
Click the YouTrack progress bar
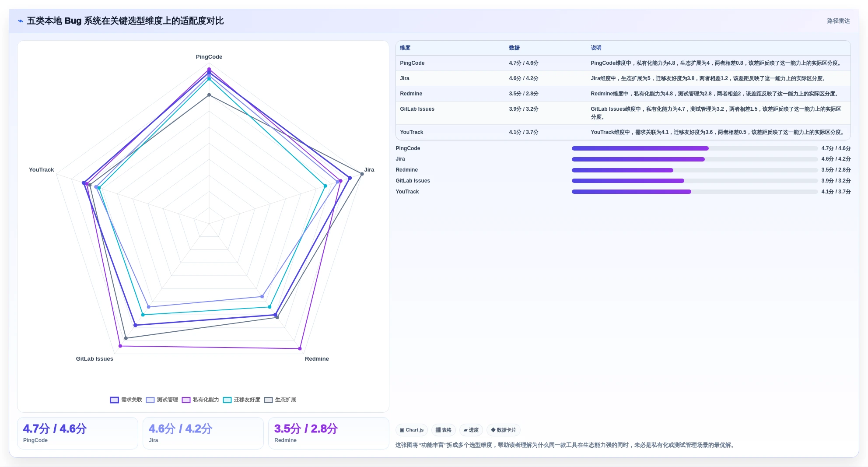(x=694, y=192)
